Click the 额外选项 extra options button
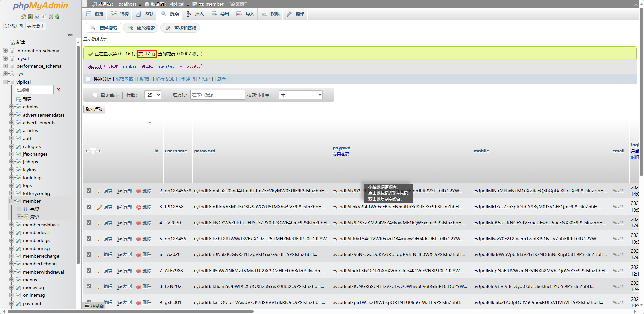The height and width of the screenshot is (314, 644). [94, 109]
